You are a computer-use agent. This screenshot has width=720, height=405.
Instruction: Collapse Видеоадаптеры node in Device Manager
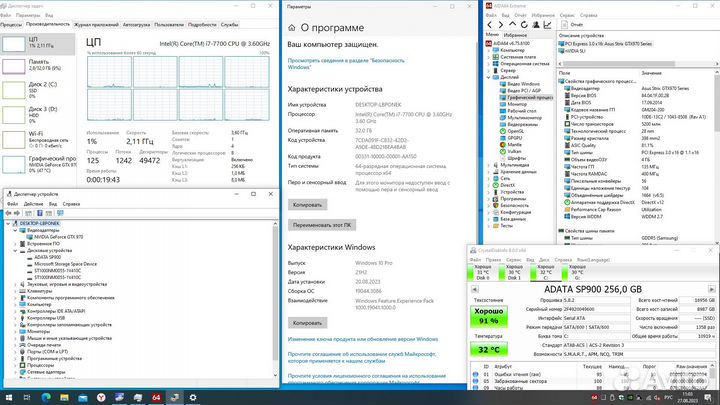point(15,230)
